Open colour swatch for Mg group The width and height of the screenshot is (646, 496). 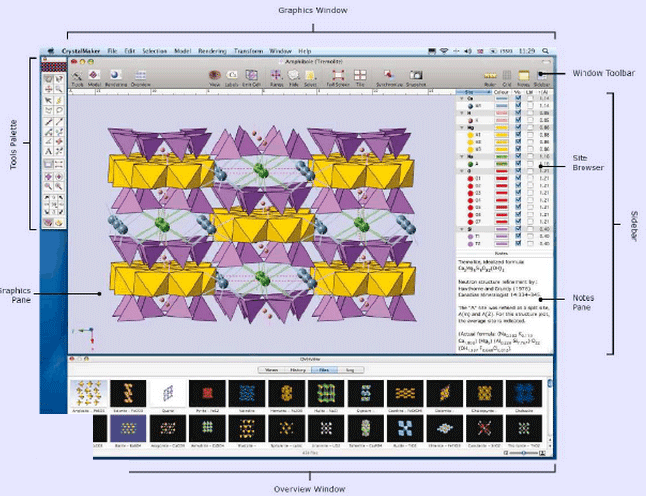point(501,128)
